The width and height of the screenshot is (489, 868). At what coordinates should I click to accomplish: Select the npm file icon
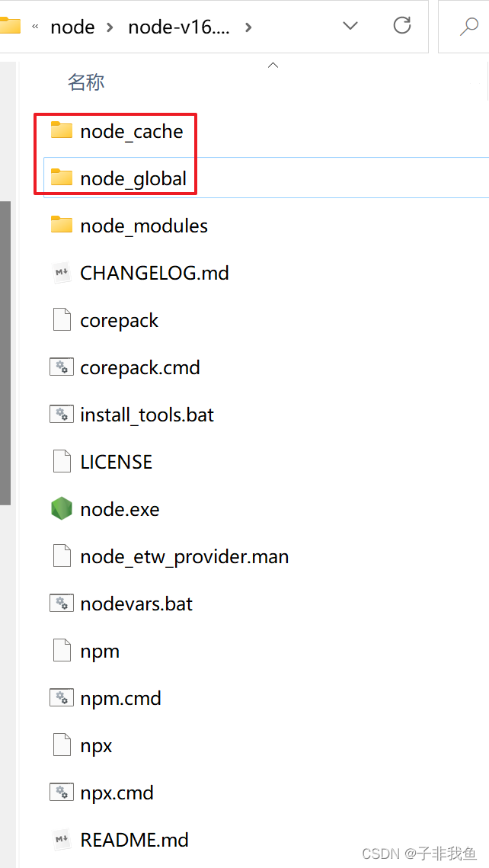point(62,651)
